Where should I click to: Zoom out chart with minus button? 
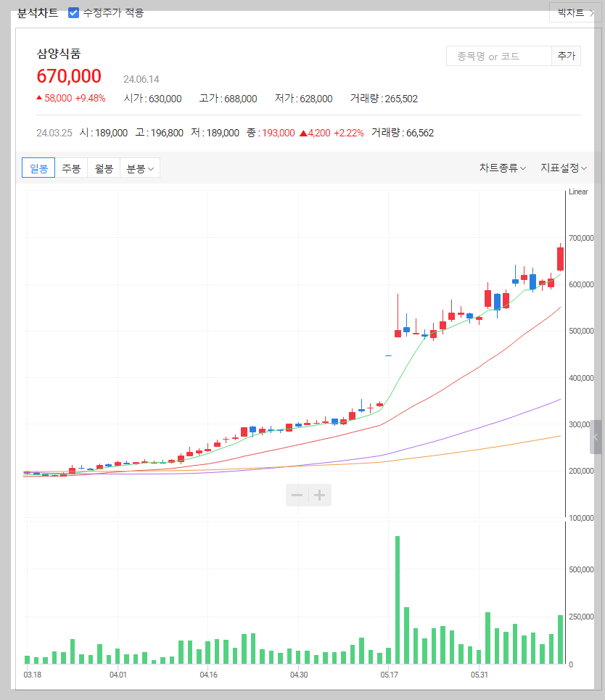click(297, 495)
